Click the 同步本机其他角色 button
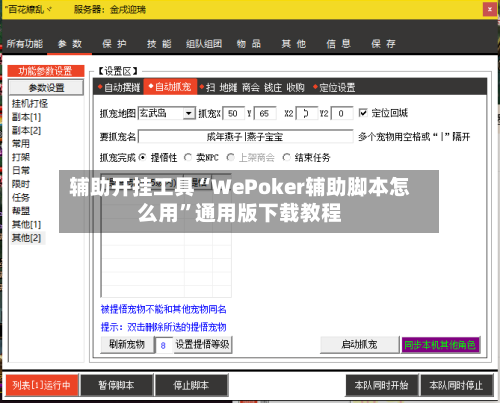 coord(440,344)
